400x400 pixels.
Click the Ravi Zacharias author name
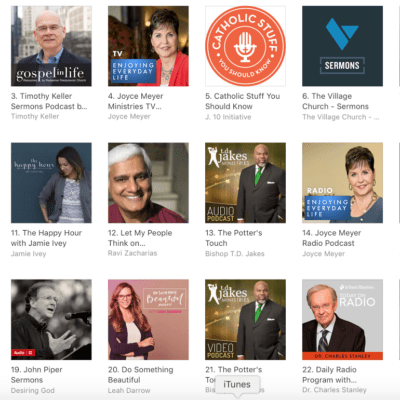[132, 253]
